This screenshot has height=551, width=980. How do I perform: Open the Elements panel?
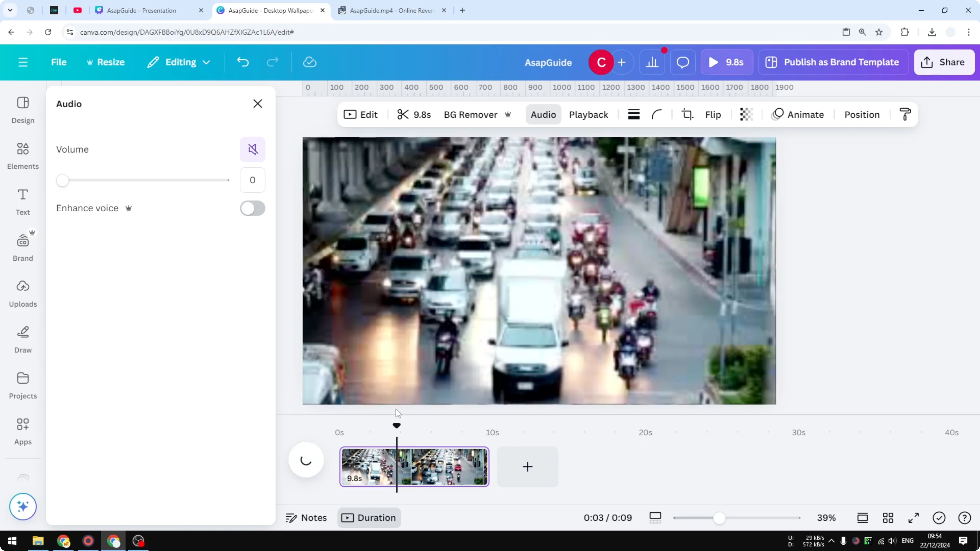pos(22,156)
